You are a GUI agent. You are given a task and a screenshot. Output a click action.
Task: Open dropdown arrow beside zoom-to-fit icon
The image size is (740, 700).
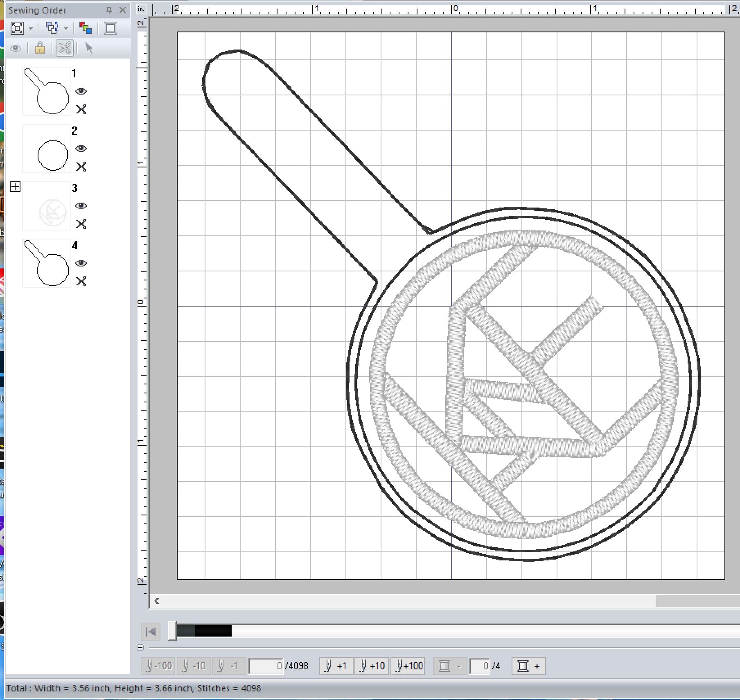point(31,29)
